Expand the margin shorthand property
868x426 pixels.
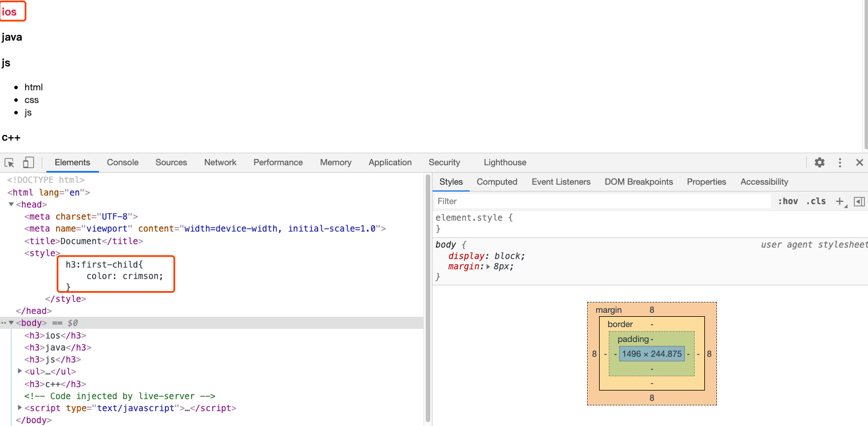(488, 267)
